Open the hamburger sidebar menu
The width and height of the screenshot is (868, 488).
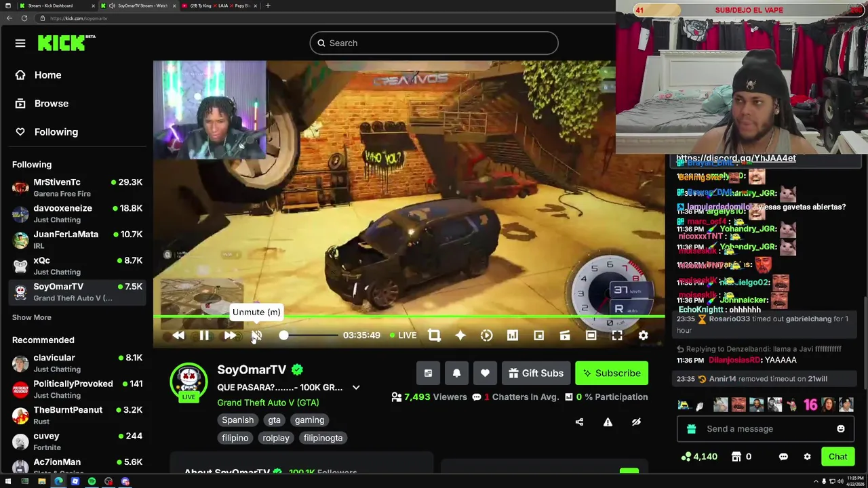click(x=20, y=43)
